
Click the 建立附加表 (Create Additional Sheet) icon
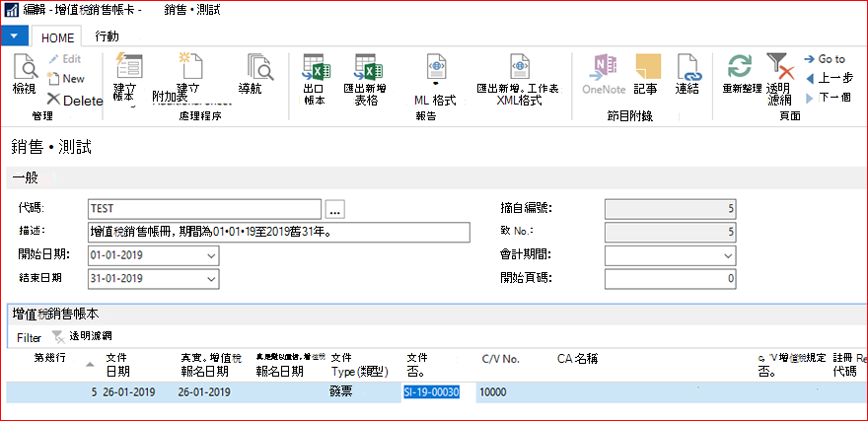pos(189,66)
